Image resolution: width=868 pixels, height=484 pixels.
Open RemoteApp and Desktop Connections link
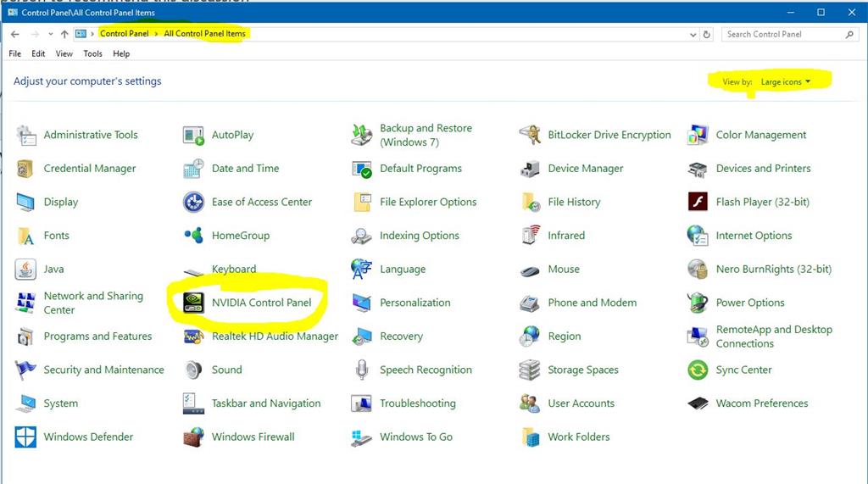point(774,337)
